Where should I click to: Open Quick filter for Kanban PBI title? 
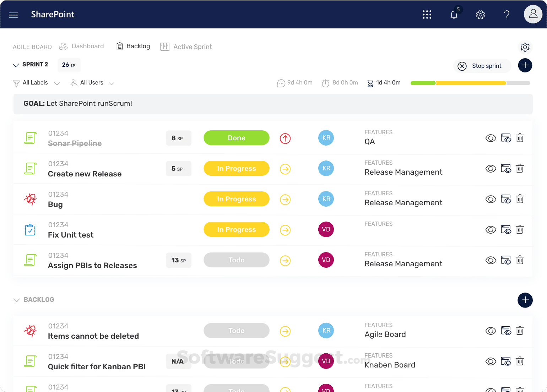(97, 367)
